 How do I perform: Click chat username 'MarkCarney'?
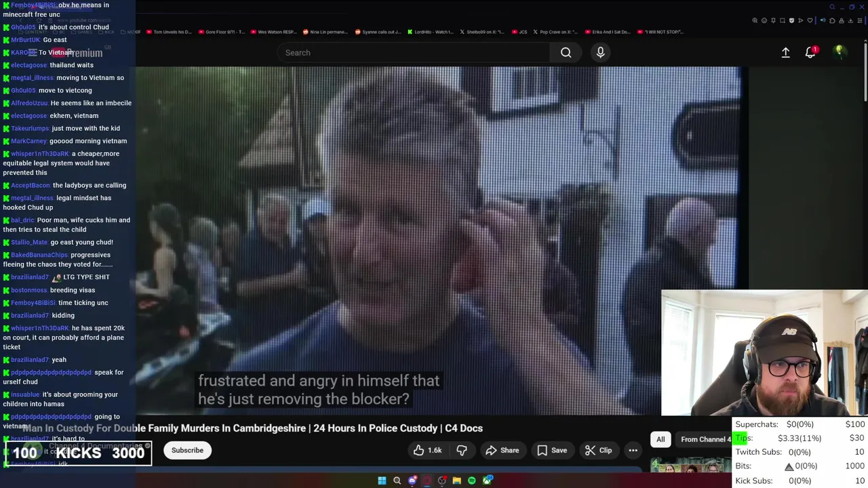28,141
